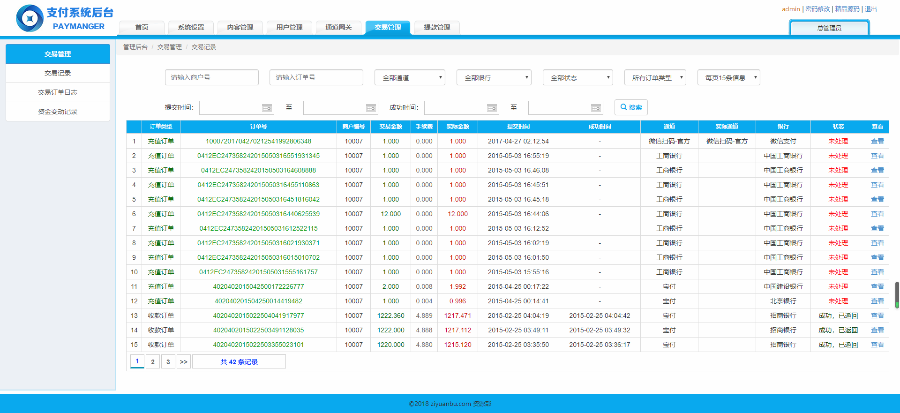This screenshot has width=900, height=413.
Task: Click the order number in row 11
Action: click(258, 286)
